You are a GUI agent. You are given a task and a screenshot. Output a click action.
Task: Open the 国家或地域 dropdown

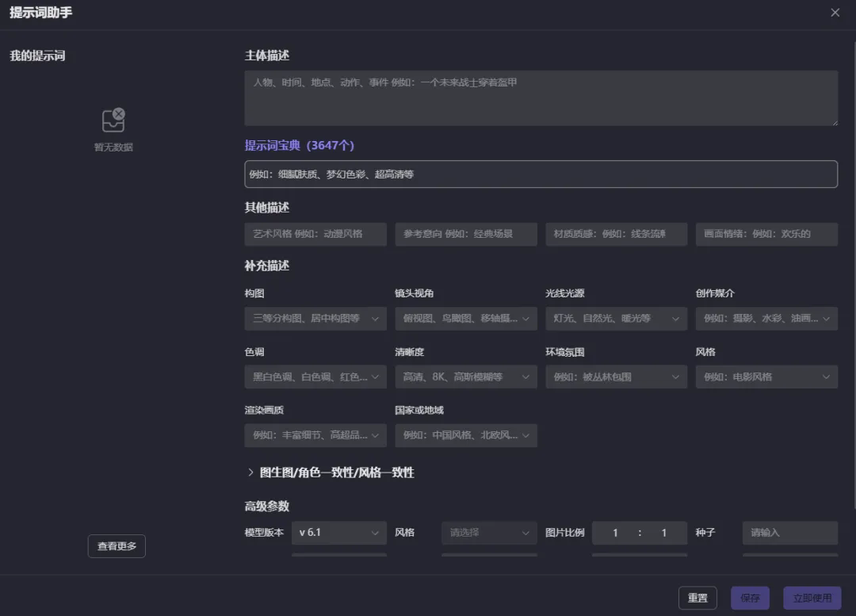[465, 436]
